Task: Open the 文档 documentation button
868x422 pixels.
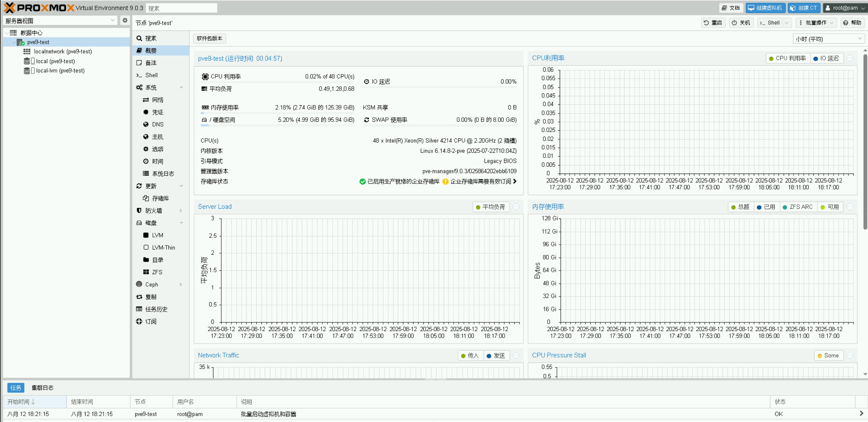Action: (731, 8)
